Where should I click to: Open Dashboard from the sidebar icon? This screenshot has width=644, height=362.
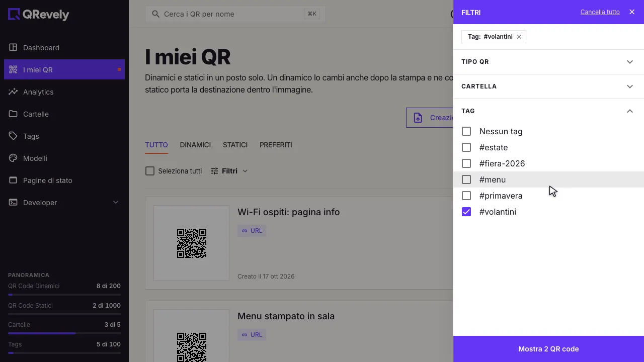point(13,48)
